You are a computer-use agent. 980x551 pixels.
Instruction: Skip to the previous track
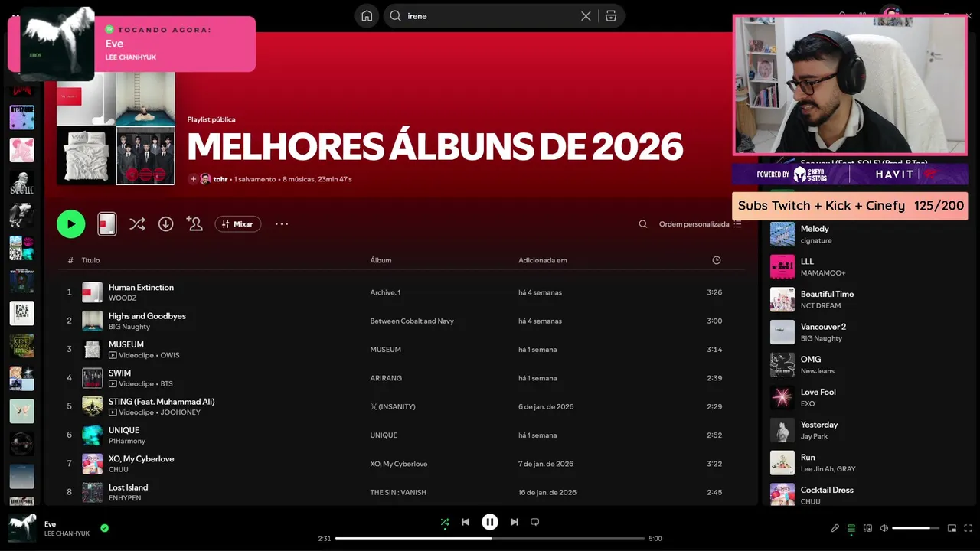click(x=465, y=522)
